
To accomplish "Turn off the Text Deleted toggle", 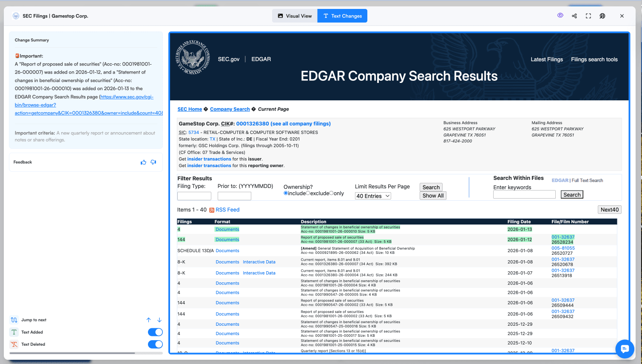I will click(155, 344).
